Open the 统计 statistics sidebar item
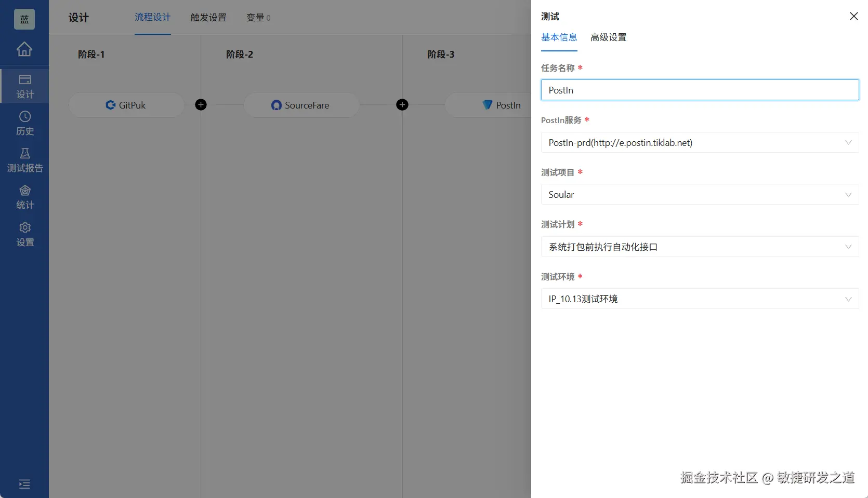The height and width of the screenshot is (498, 868). point(24,197)
